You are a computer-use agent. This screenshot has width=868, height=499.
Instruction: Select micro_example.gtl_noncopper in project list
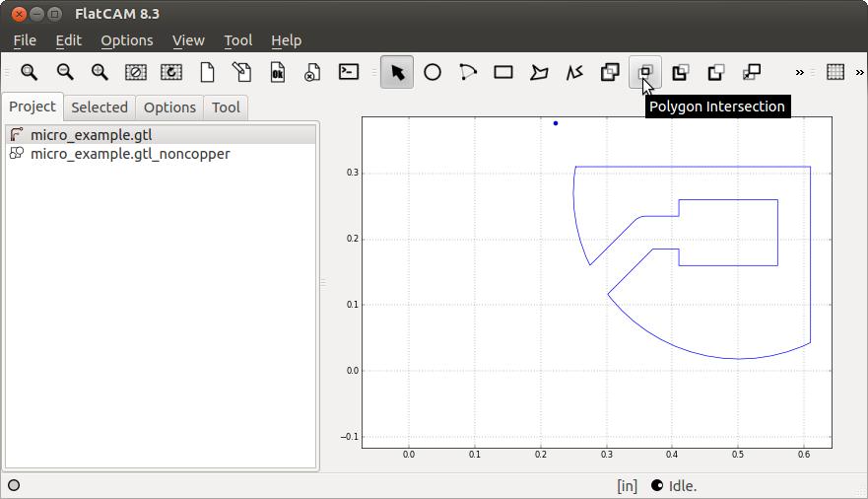coord(130,154)
